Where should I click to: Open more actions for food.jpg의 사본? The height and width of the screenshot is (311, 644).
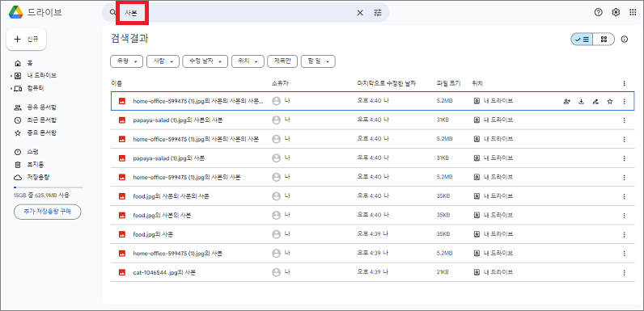(625, 235)
